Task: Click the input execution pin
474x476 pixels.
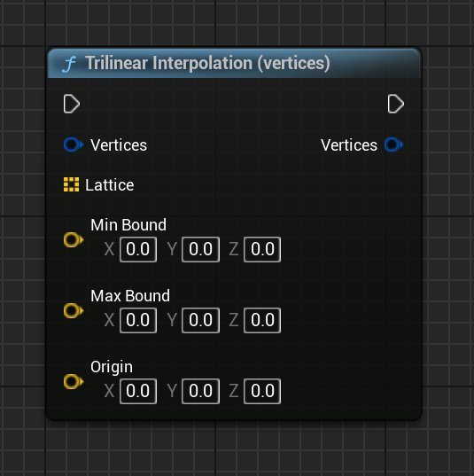Action: click(72, 104)
